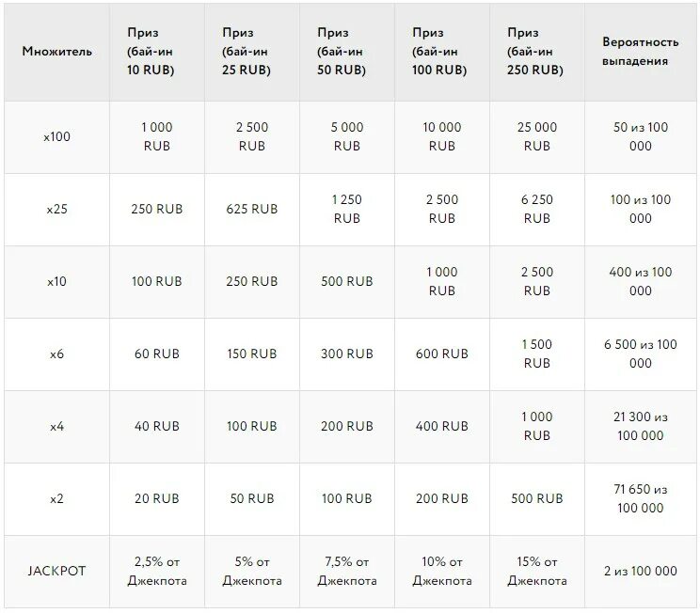
Task: Click the x10 multiplier cell
Action: click(x=56, y=281)
